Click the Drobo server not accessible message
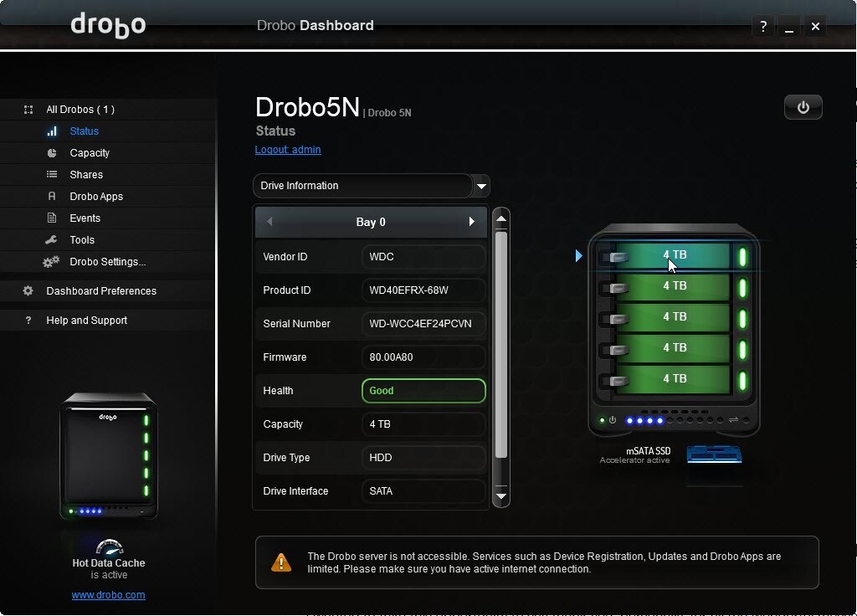The width and height of the screenshot is (857, 616). click(x=544, y=562)
